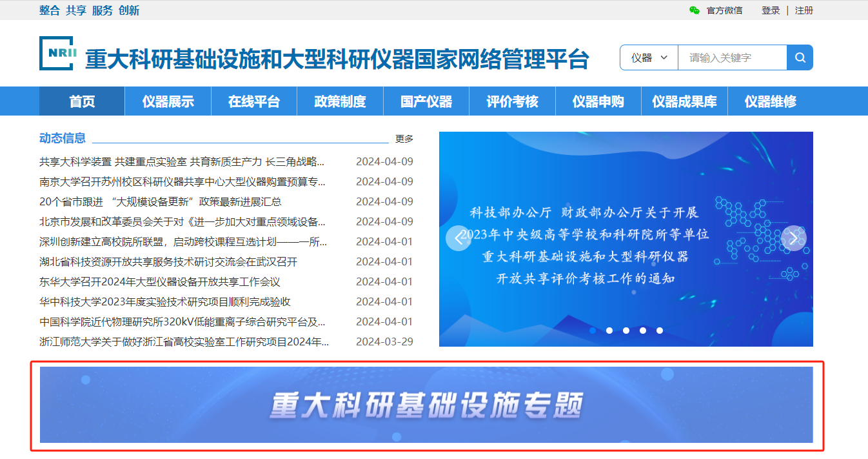Click the 注册 link
The image size is (868, 459).
pyautogui.click(x=804, y=10)
